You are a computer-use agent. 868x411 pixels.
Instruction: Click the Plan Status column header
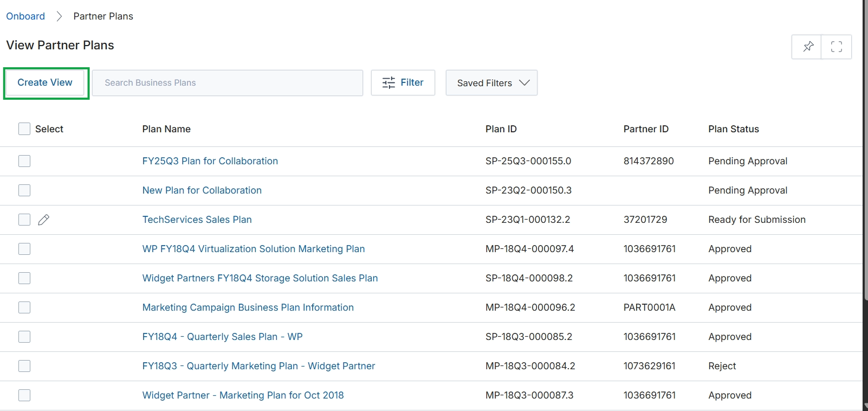(x=734, y=129)
